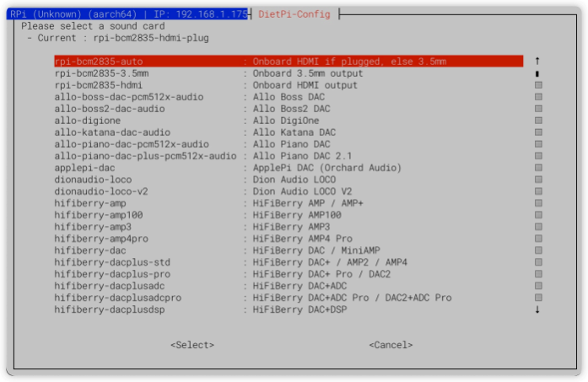Click the scrollbar down arrow

click(537, 309)
